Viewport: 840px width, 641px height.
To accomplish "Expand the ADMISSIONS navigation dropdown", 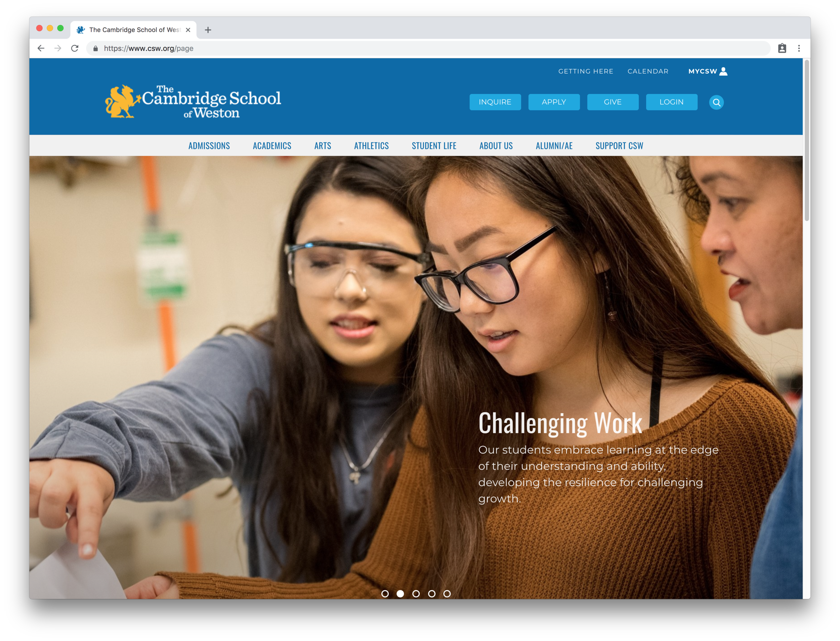I will coord(208,145).
